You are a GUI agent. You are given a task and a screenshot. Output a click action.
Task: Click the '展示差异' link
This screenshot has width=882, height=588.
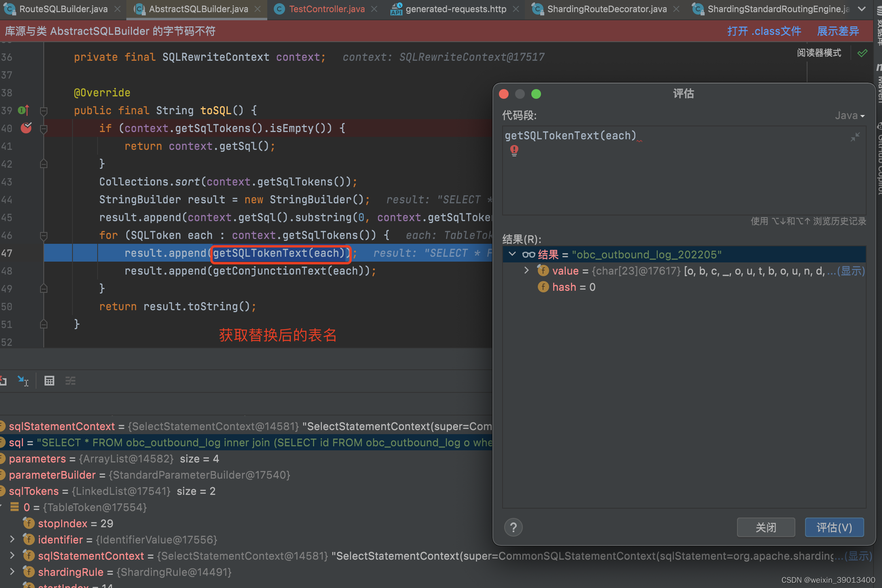pos(838,31)
